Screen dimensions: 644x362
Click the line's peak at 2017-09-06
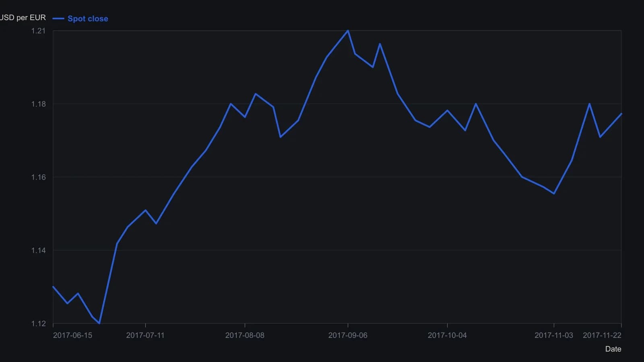tap(348, 31)
